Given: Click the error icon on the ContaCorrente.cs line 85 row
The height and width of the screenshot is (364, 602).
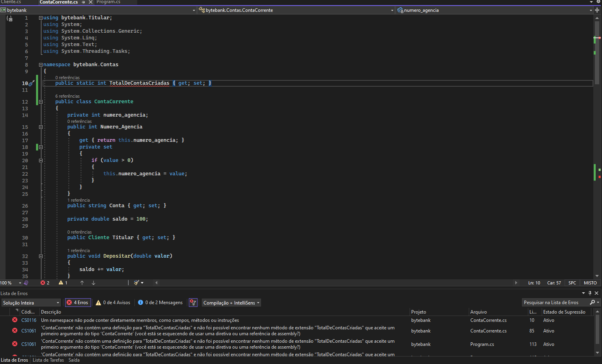Looking at the screenshot, I should [x=15, y=331].
